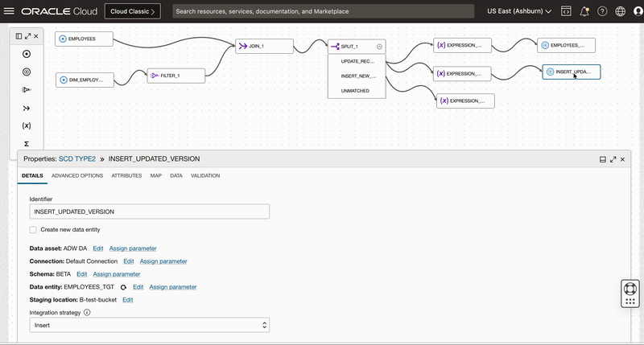Open the language globe icon
644x345 pixels.
pos(620,11)
